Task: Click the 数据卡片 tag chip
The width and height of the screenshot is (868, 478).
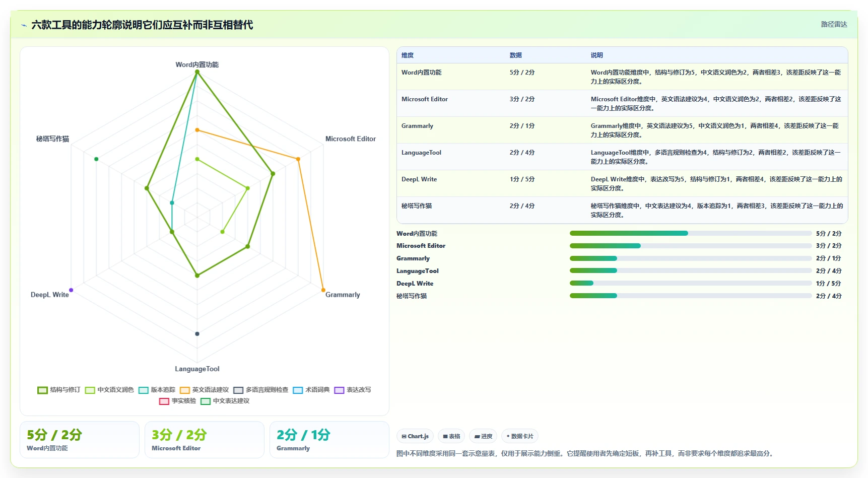Action: (x=520, y=436)
